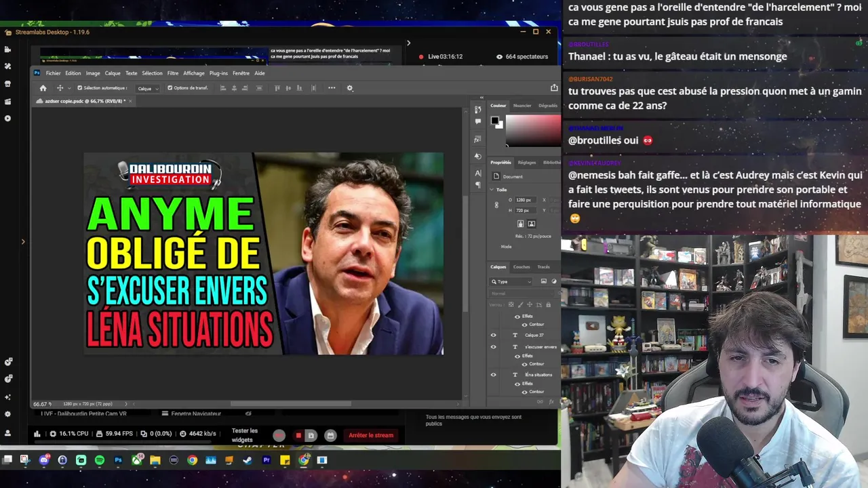The height and width of the screenshot is (488, 868).
Task: Toggle the Sélection automatique checkbox
Action: point(80,88)
